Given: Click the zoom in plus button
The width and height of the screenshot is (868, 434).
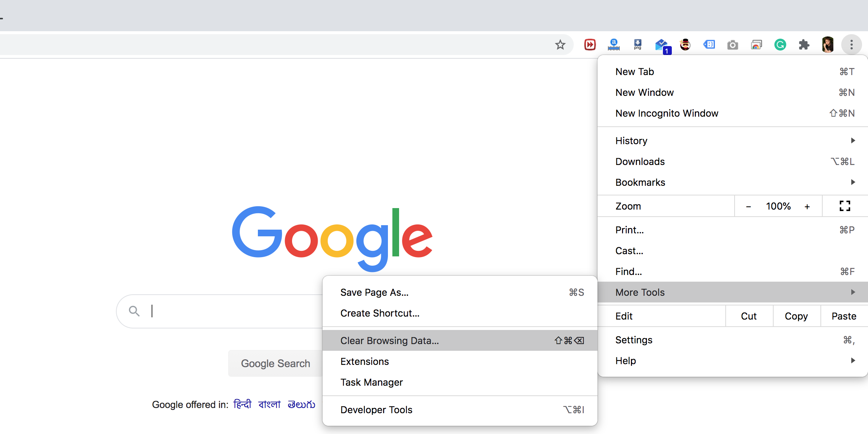Looking at the screenshot, I should (x=808, y=206).
